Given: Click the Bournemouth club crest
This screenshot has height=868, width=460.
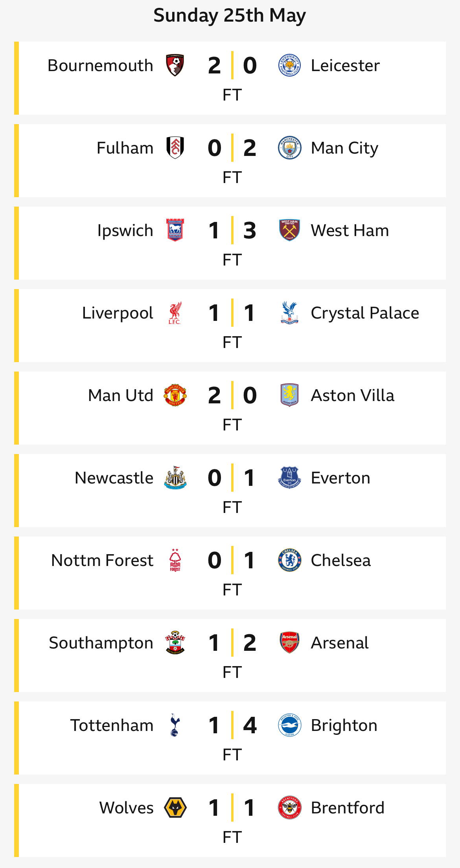Looking at the screenshot, I should click(175, 65).
